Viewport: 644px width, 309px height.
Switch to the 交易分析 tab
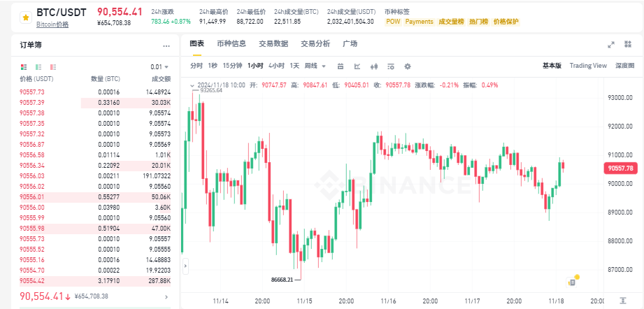315,44
